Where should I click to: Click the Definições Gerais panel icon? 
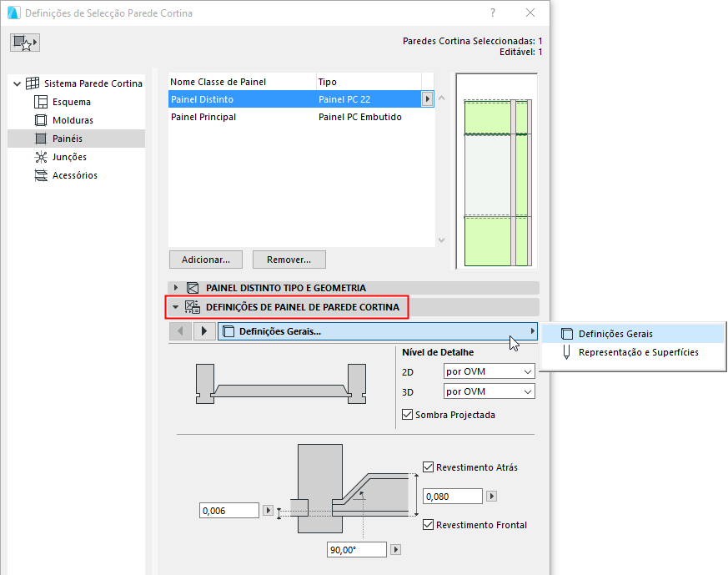pos(228,330)
